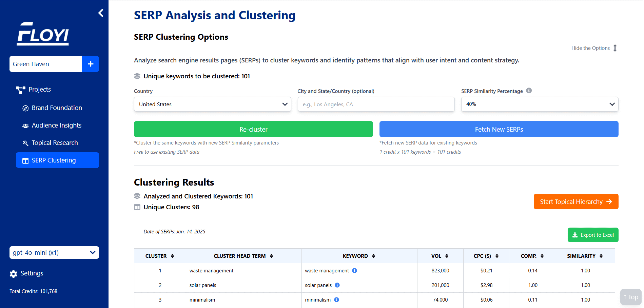
Task: Click the Total Credits: 101,768 text
Action: [33, 291]
